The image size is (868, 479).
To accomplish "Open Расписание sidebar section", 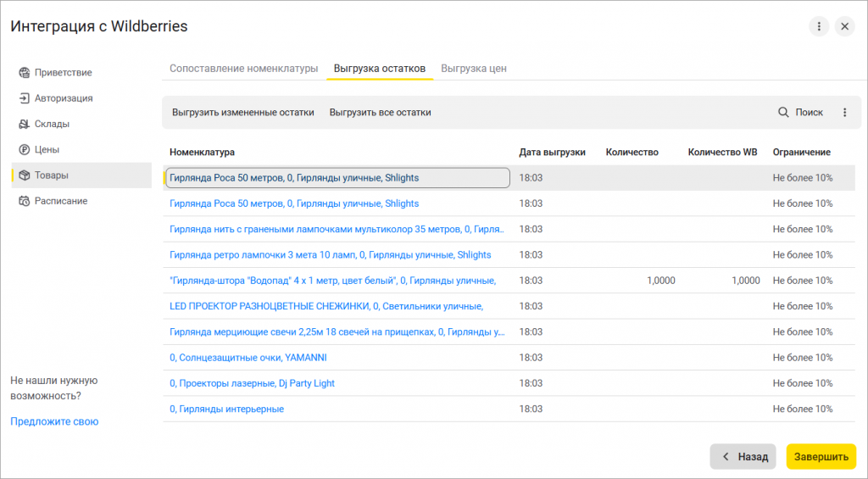I will pyautogui.click(x=81, y=201).
